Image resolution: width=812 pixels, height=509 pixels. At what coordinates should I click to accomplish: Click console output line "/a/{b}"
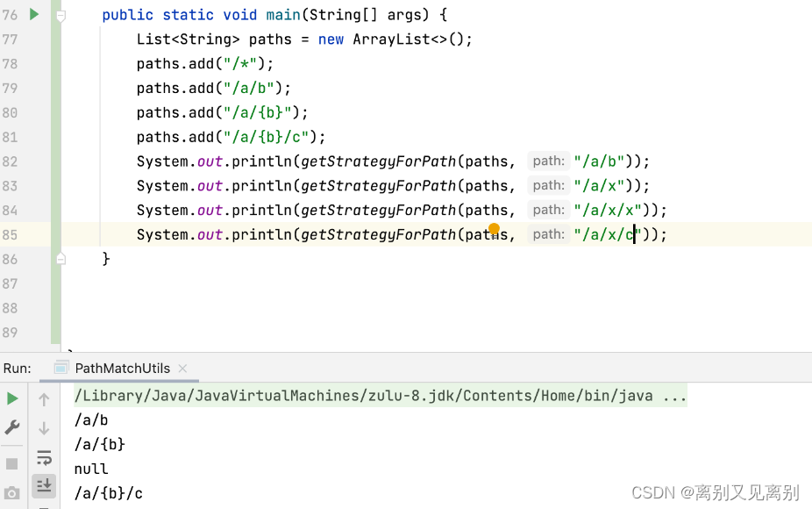coord(100,444)
